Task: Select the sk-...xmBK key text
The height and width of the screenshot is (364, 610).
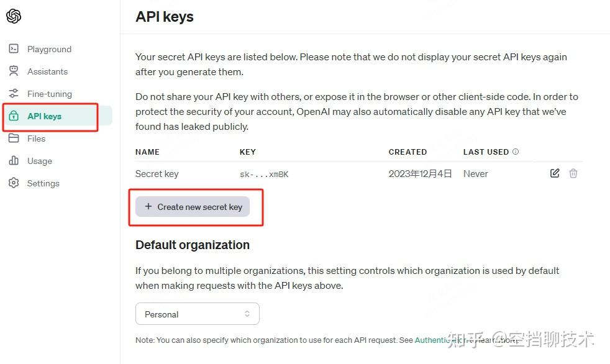Action: [264, 174]
